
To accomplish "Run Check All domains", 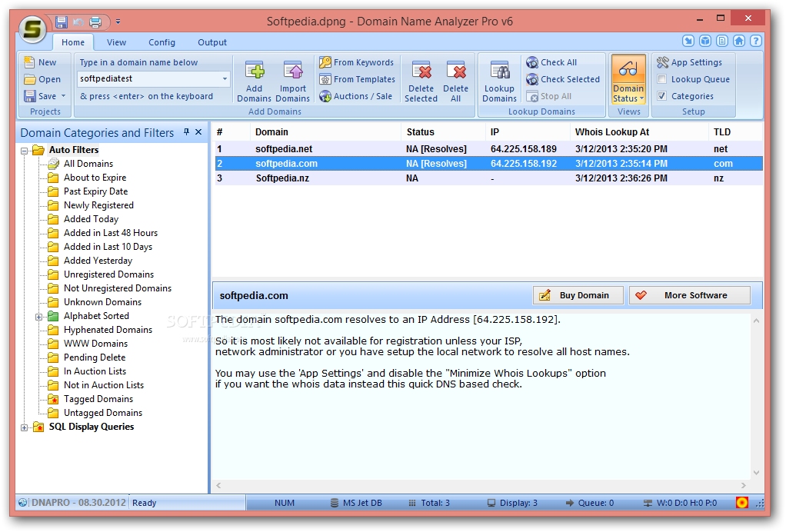I will pyautogui.click(x=551, y=62).
